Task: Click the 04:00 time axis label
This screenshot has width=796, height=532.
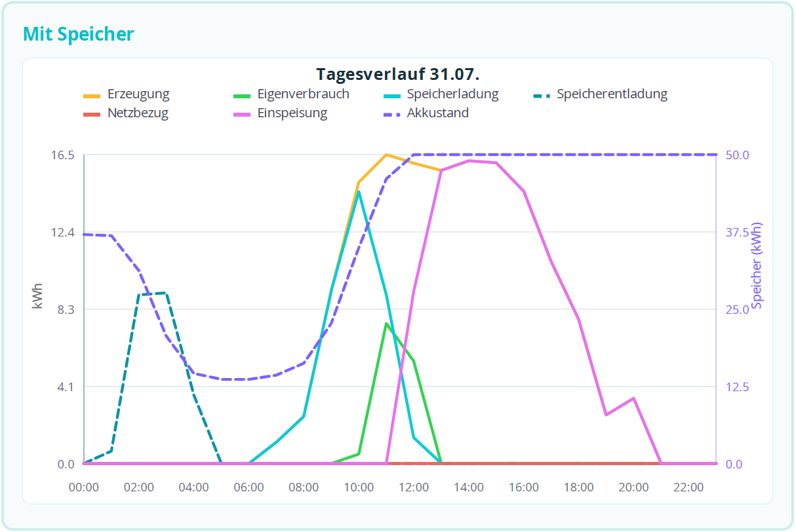Action: tap(194, 487)
